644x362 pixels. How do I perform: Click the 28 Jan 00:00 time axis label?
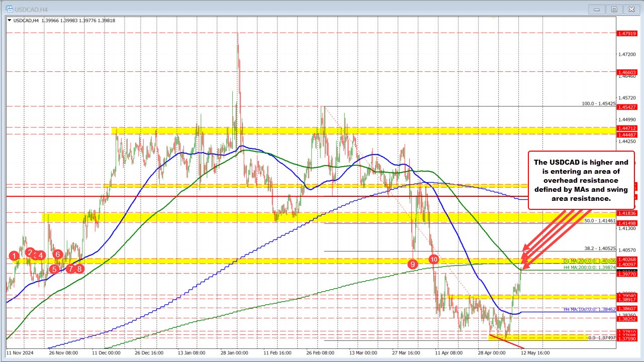point(236,353)
